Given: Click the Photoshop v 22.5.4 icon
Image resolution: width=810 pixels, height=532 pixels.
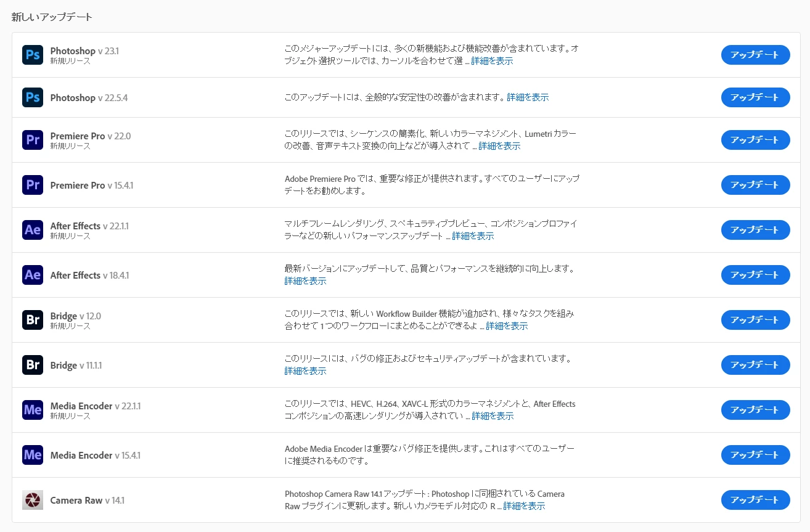Looking at the screenshot, I should point(33,97).
